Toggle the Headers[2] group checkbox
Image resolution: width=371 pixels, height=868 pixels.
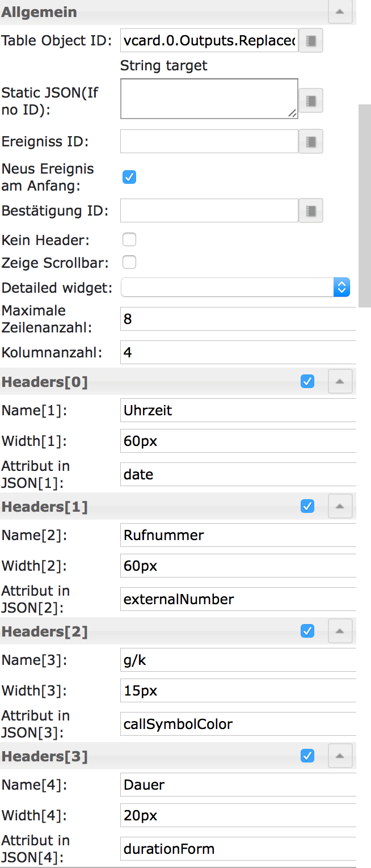(x=307, y=631)
